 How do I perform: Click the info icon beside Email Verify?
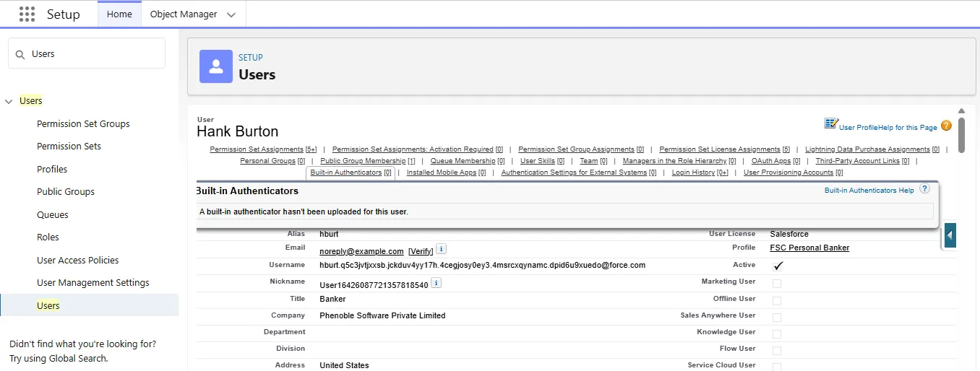(x=441, y=249)
